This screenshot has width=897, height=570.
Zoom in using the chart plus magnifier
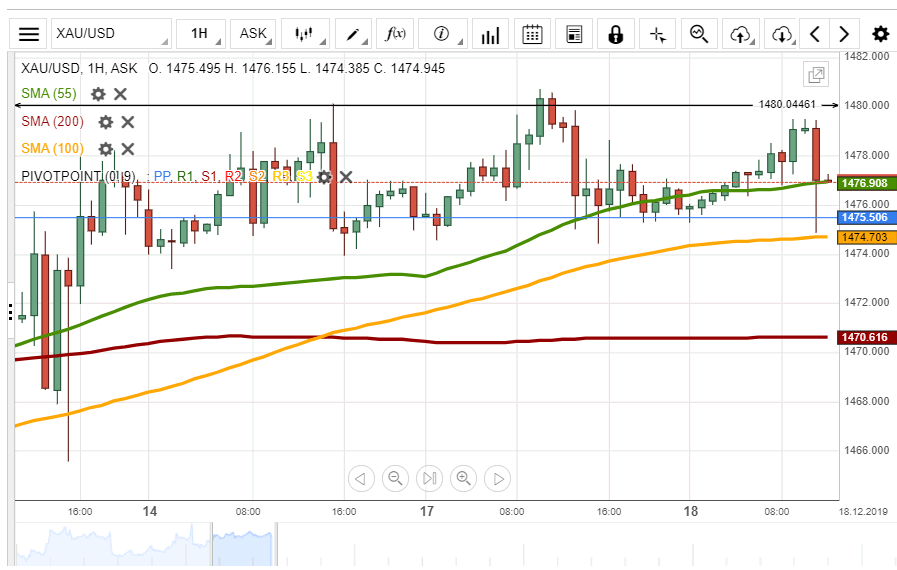point(463,478)
